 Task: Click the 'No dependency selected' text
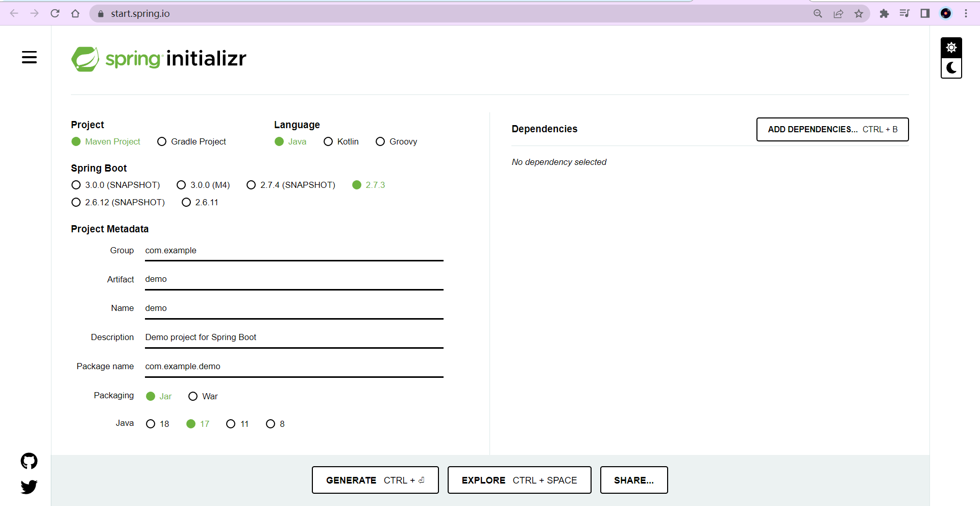tap(559, 162)
